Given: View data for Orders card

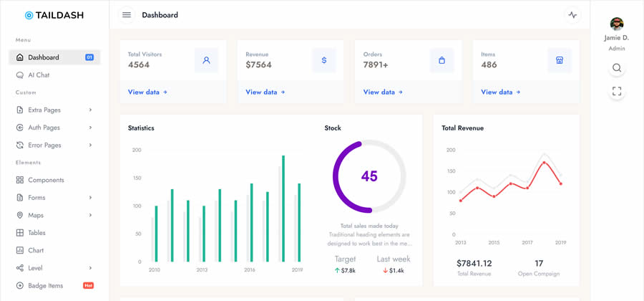Looking at the screenshot, I should [383, 92].
